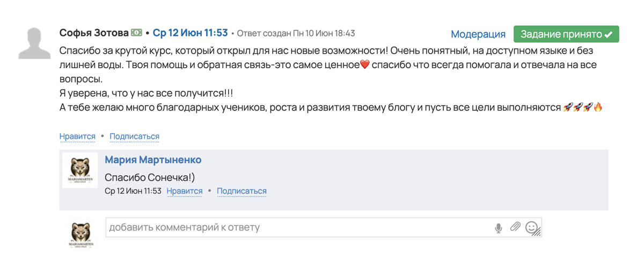Click Софья Зотова's gray silhouette avatar

[x=35, y=42]
